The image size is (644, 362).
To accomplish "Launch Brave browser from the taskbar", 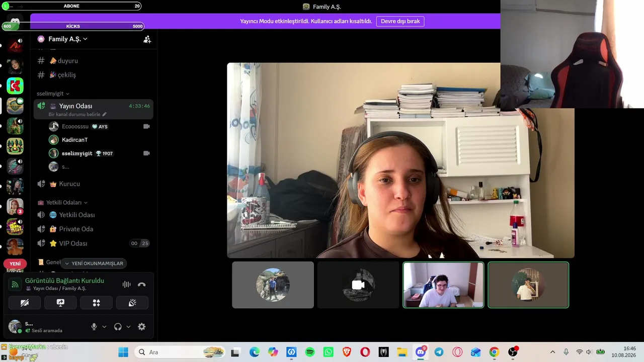I will [347, 352].
